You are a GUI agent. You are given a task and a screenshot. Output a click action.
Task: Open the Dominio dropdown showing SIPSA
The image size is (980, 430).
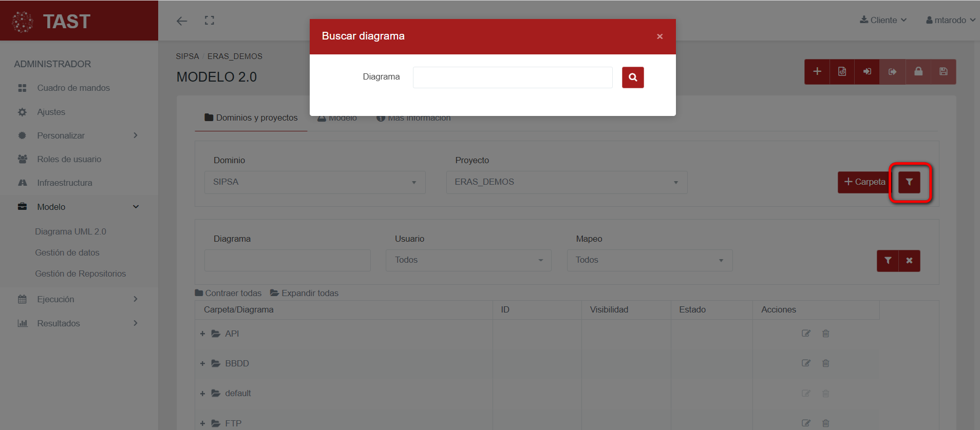pos(314,182)
